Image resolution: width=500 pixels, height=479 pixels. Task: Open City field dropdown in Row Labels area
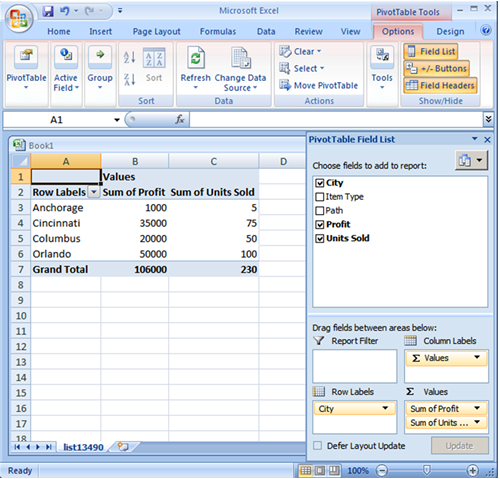click(x=385, y=408)
